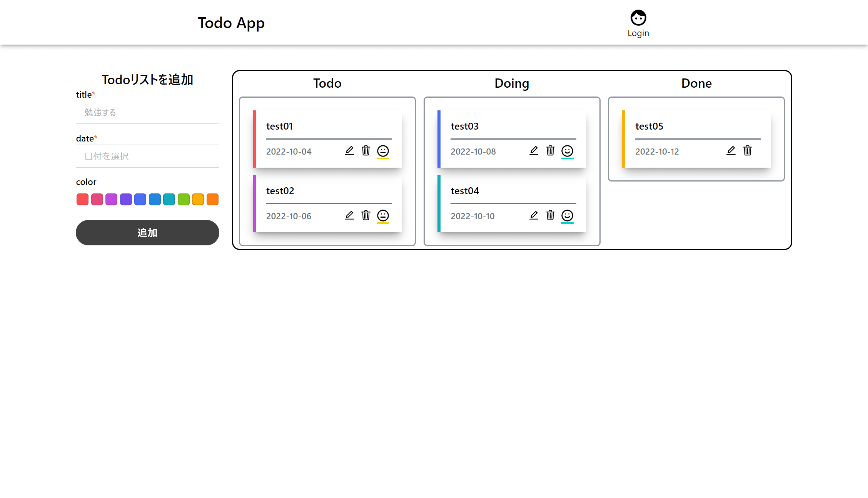Click the Login icon in the header
This screenshot has width=868, height=498.
638,17
